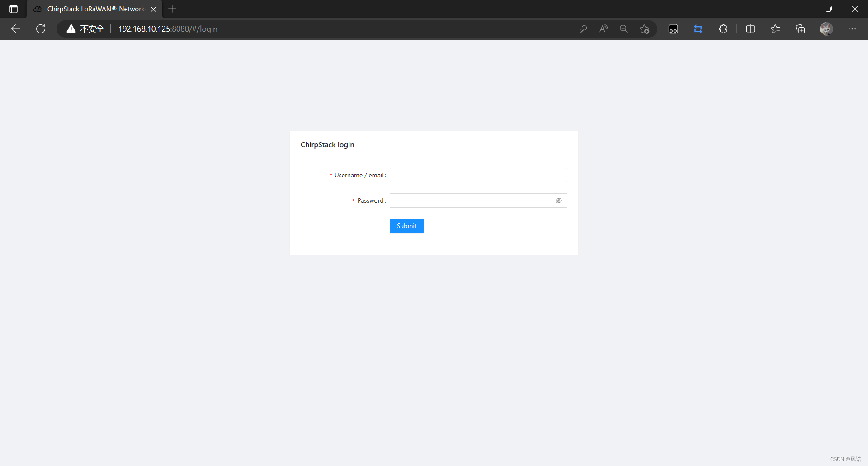Minimize the browser window
Viewport: 868px width, 466px height.
point(803,9)
